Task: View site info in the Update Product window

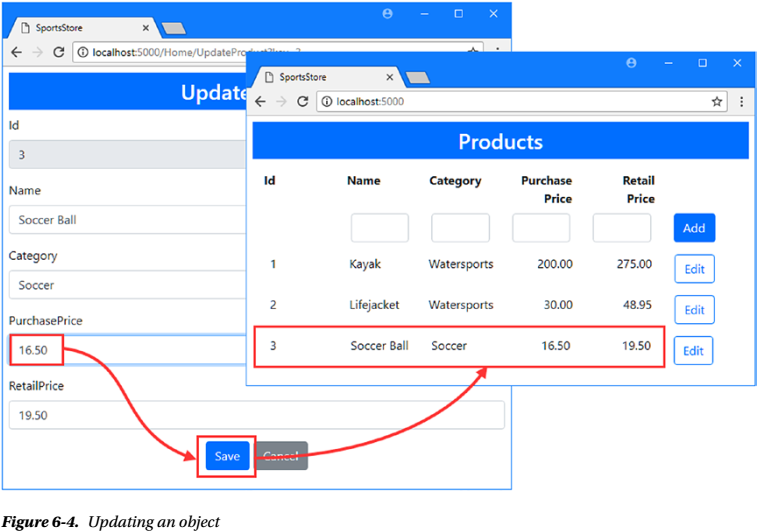Action: click(83, 52)
